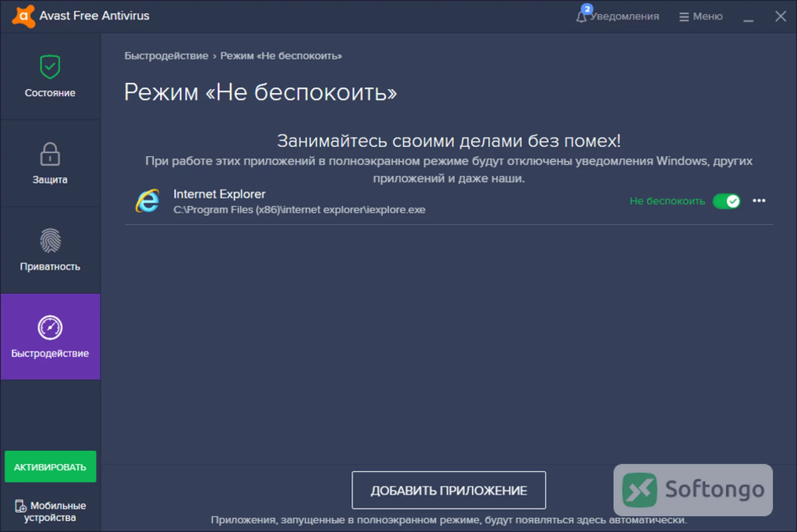Select the Быстродействие performance section
Image resolution: width=797 pixels, height=532 pixels.
pyautogui.click(x=50, y=337)
